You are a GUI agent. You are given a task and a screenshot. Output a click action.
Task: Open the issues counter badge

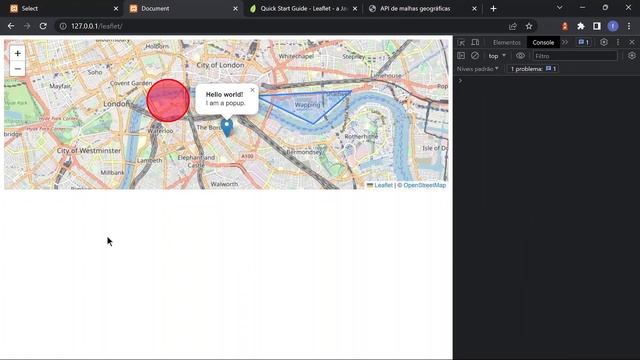584,42
